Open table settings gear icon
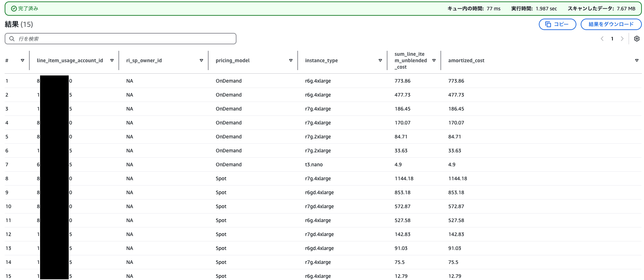 click(x=637, y=39)
